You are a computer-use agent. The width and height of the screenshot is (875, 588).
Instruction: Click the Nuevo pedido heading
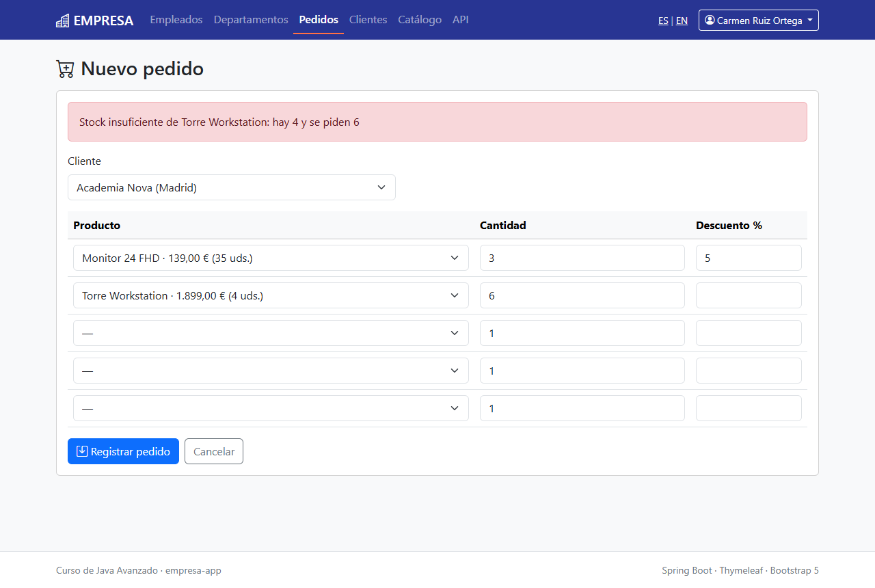click(x=142, y=68)
